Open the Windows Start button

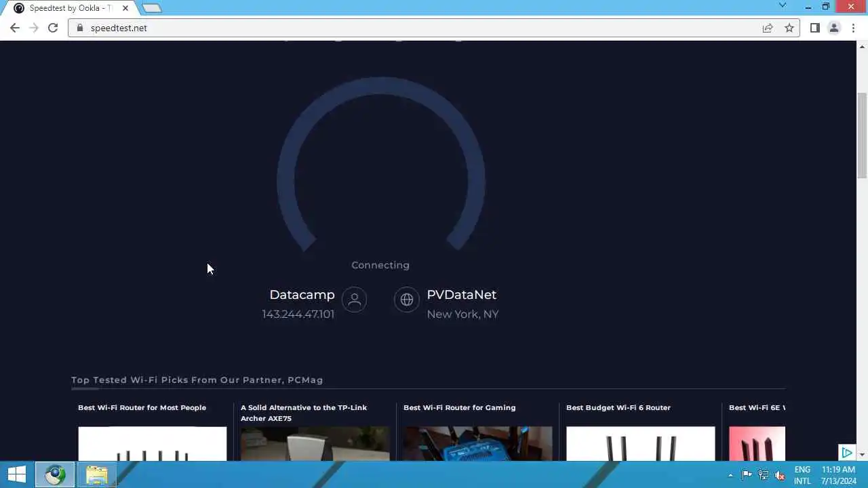point(16,474)
